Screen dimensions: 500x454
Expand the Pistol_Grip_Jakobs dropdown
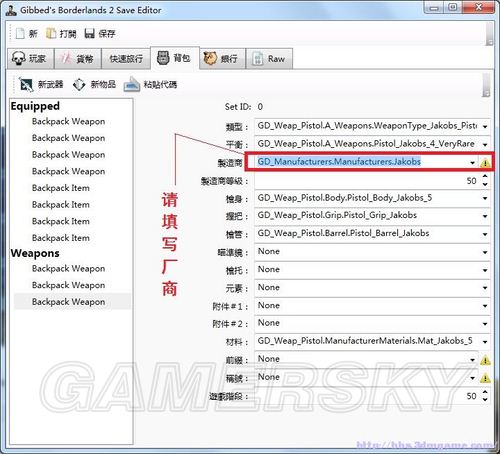coord(485,216)
